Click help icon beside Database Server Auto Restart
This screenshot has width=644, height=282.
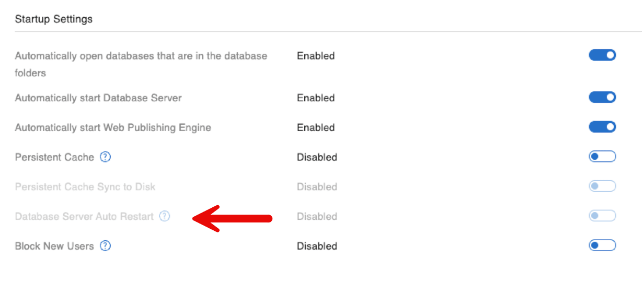165,216
